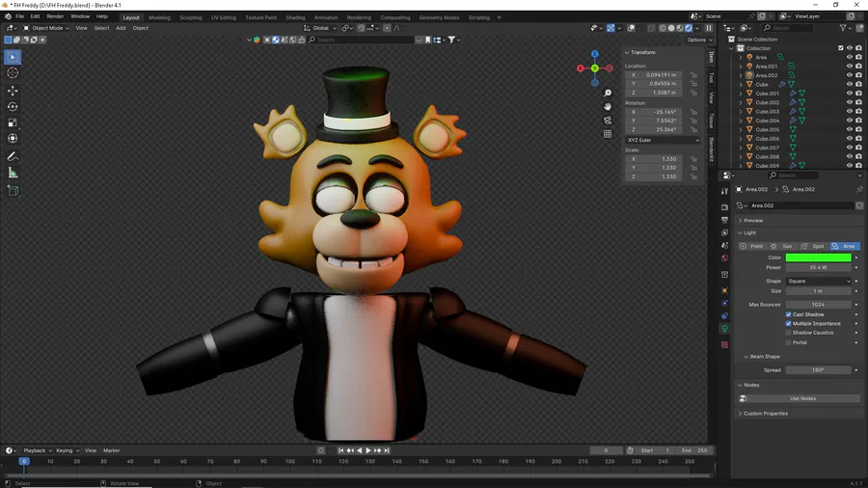Switch to the Geometry Nodes workspace tab
Screen dimensions: 868x488
click(x=439, y=17)
